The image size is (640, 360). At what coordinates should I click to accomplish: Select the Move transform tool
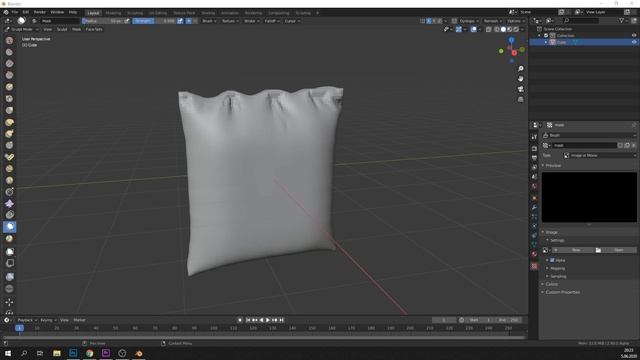(x=9, y=302)
